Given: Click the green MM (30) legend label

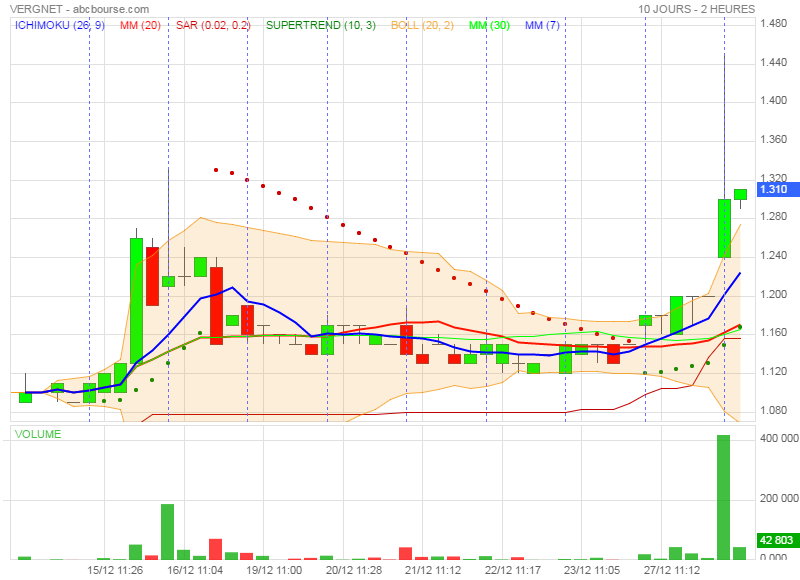Looking at the screenshot, I should [489, 25].
